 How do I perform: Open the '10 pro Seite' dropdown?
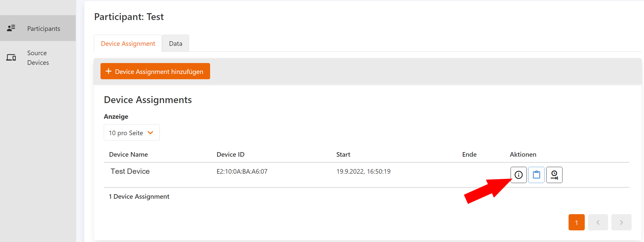tap(132, 133)
